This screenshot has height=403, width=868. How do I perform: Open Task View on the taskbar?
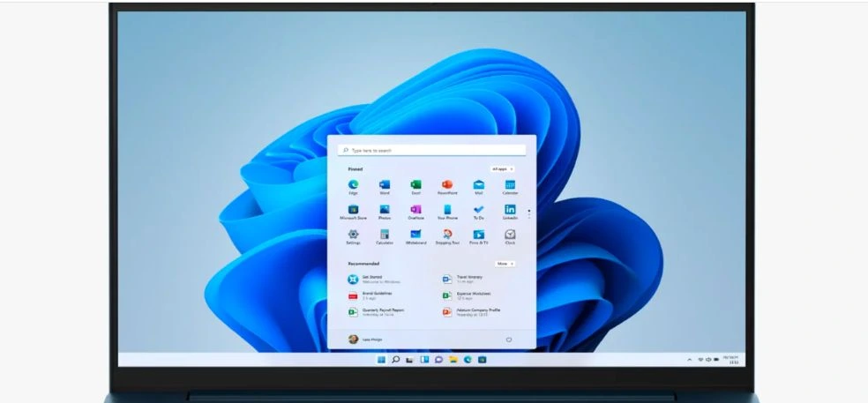(x=409, y=360)
